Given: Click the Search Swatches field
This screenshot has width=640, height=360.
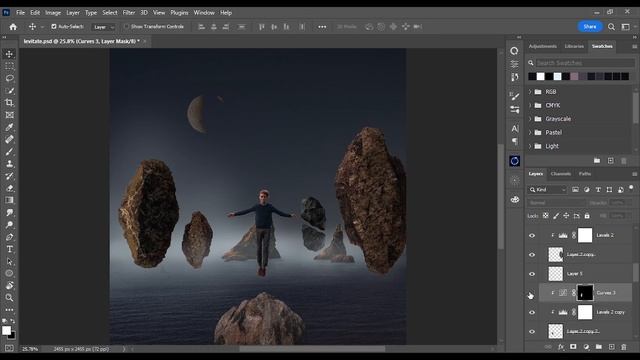Looking at the screenshot, I should coord(585,63).
